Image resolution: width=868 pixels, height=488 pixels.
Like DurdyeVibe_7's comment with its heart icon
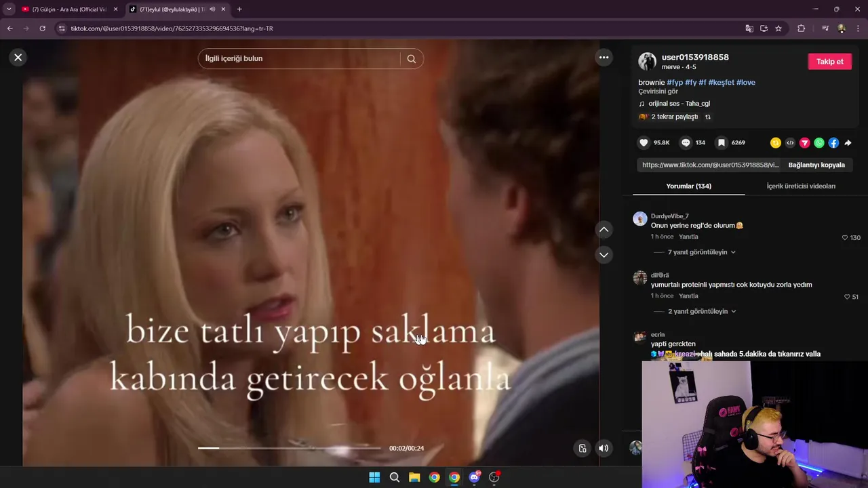click(x=845, y=238)
